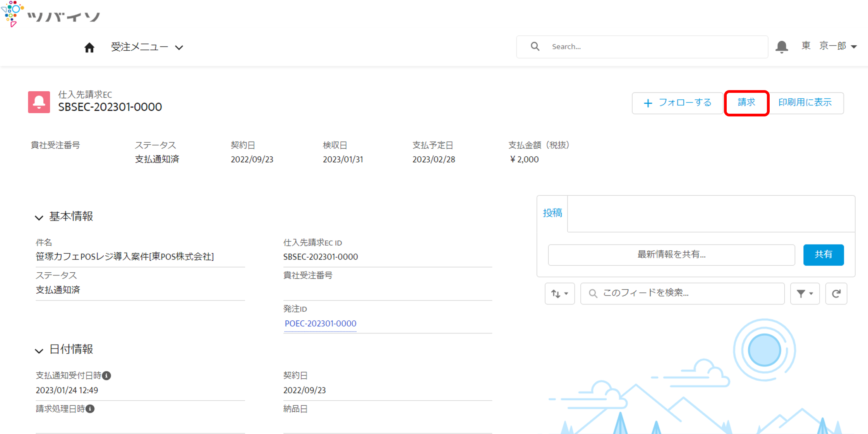The height and width of the screenshot is (434, 868).
Task: Open the feed sort order dropdown
Action: 560,294
